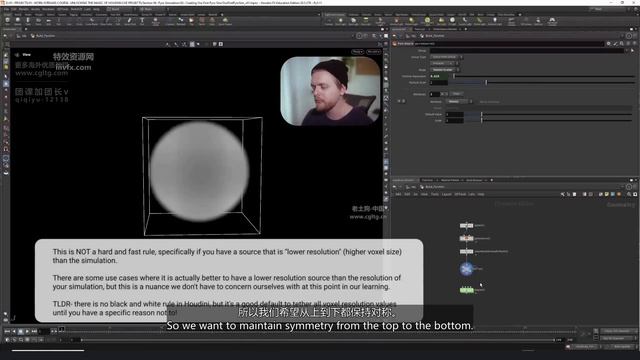640x360 pixels.
Task: Add a Sky Light from shelf
Action: coord(442,21)
